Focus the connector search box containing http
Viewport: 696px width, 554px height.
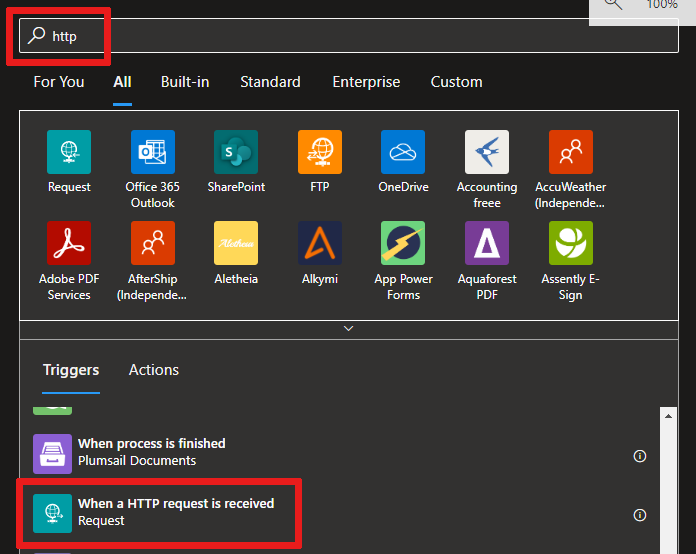[348, 36]
